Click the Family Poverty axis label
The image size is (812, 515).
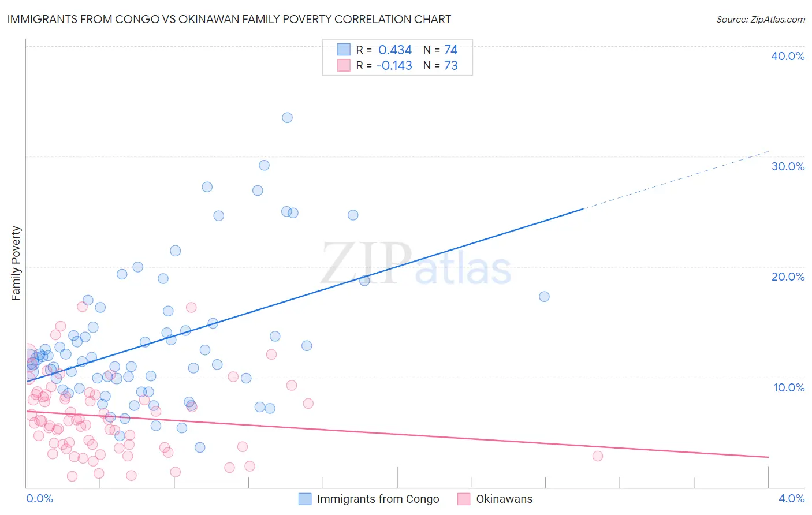[x=16, y=263]
